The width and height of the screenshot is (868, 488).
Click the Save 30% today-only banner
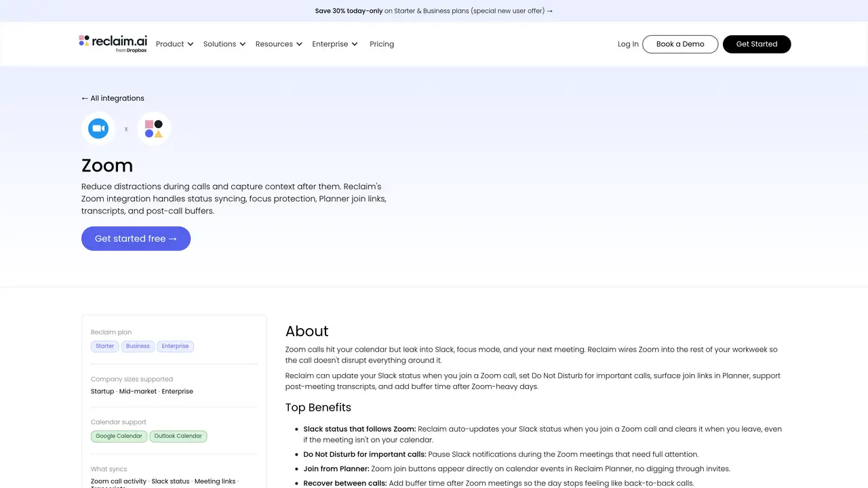pos(434,11)
